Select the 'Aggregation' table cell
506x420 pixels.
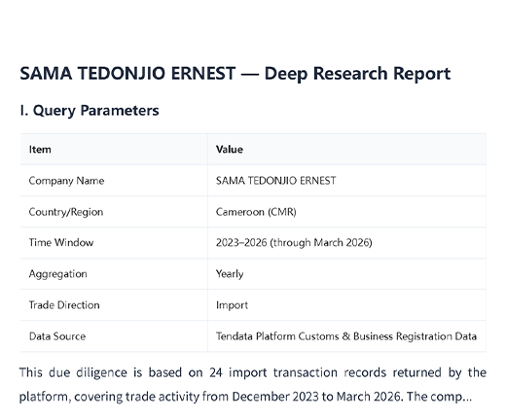point(114,274)
